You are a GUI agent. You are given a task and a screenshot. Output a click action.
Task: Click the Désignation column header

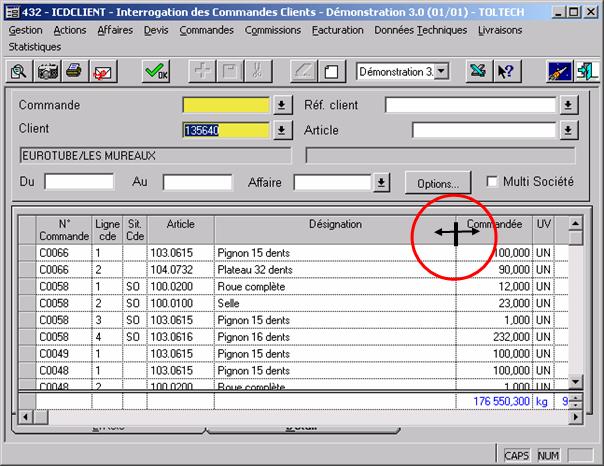pos(335,225)
